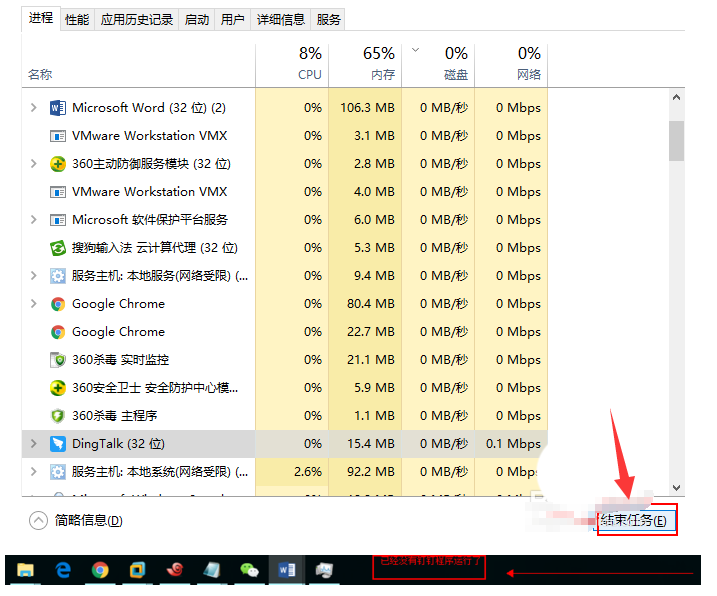717x596 pixels.
Task: Click the first VMware Workstation VMX icon (3.1 MB)
Action: coord(58,136)
